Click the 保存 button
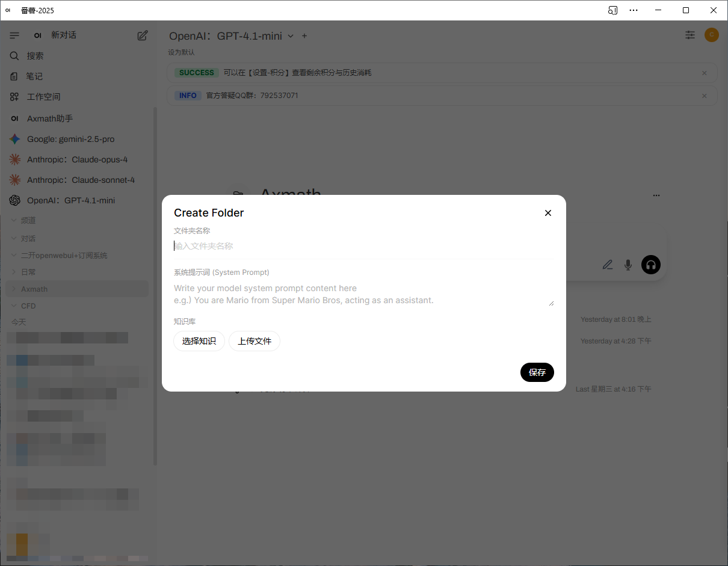 coord(537,372)
